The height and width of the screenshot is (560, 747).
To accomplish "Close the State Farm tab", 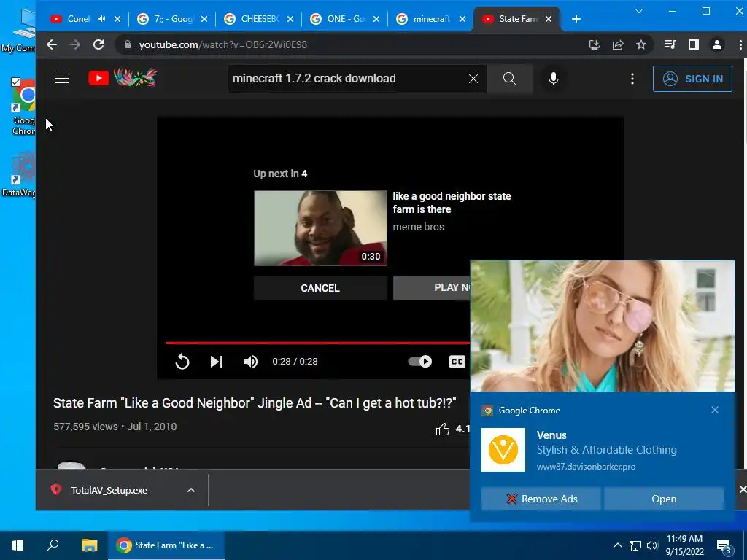I will coord(549,19).
